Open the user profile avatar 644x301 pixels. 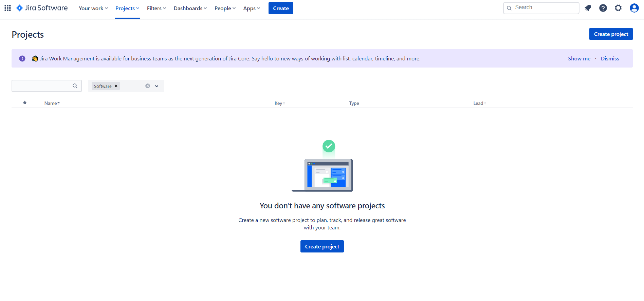(x=634, y=8)
